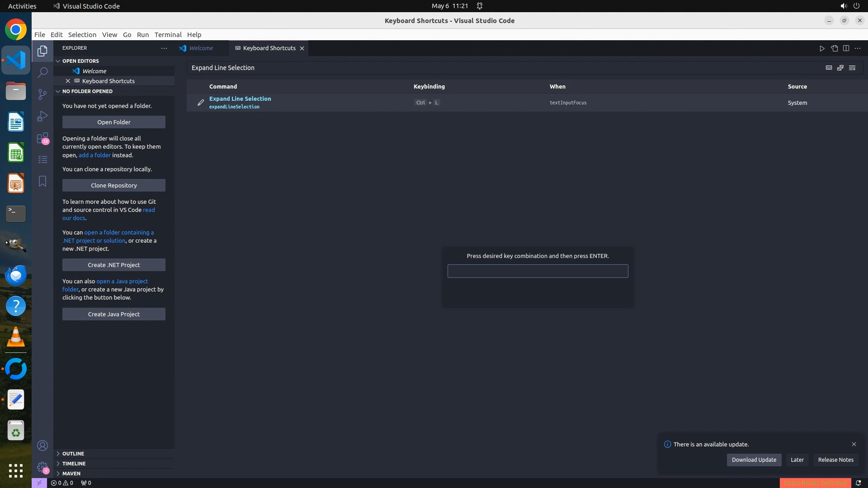Click the key combination input box
Image resolution: width=868 pixels, height=488 pixels.
click(538, 271)
